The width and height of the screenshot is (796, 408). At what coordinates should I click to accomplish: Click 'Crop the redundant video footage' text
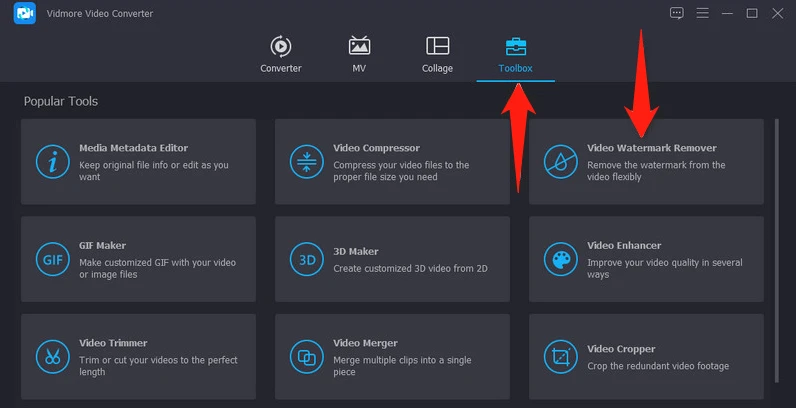658,366
